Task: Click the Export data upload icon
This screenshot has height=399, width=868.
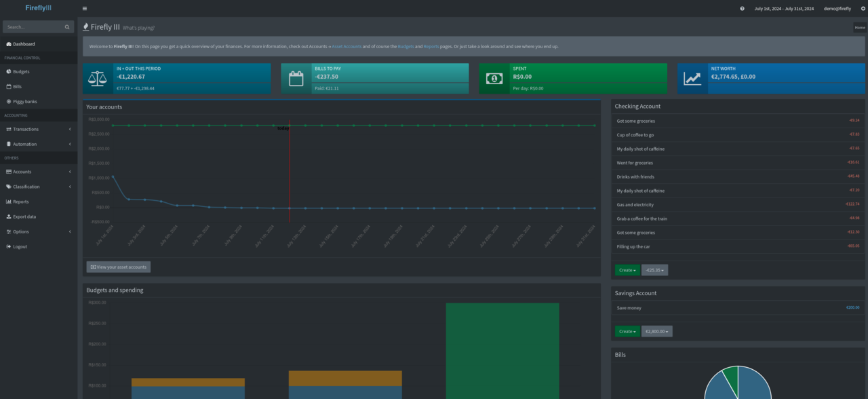Action: pyautogui.click(x=9, y=216)
